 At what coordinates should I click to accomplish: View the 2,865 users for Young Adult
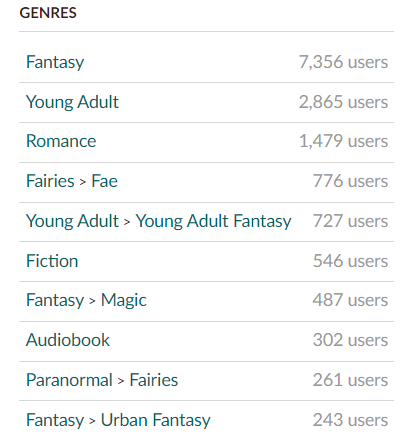[343, 102]
